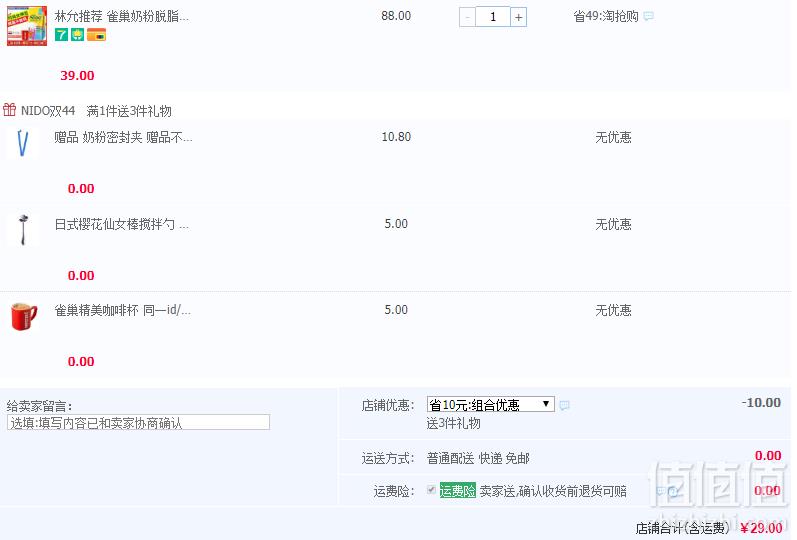The image size is (797, 540).
Task: Click the info bubble beside store discount dropdown
Action: [x=564, y=405]
